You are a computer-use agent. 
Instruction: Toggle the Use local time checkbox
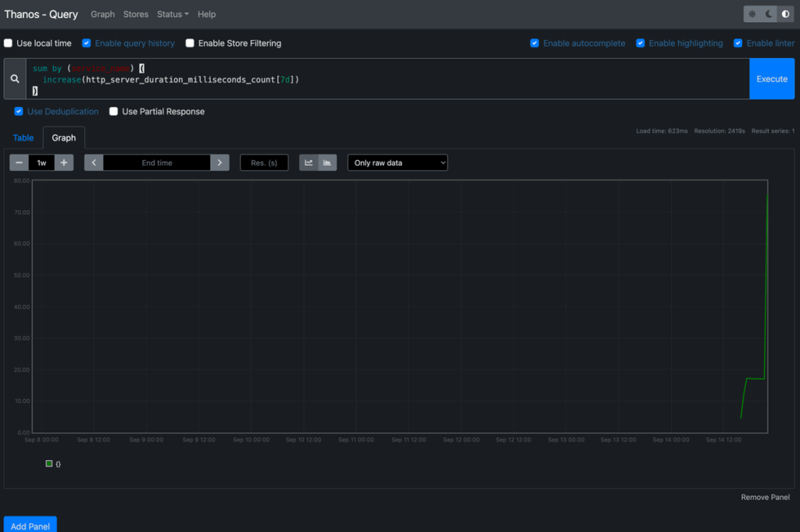coord(8,43)
